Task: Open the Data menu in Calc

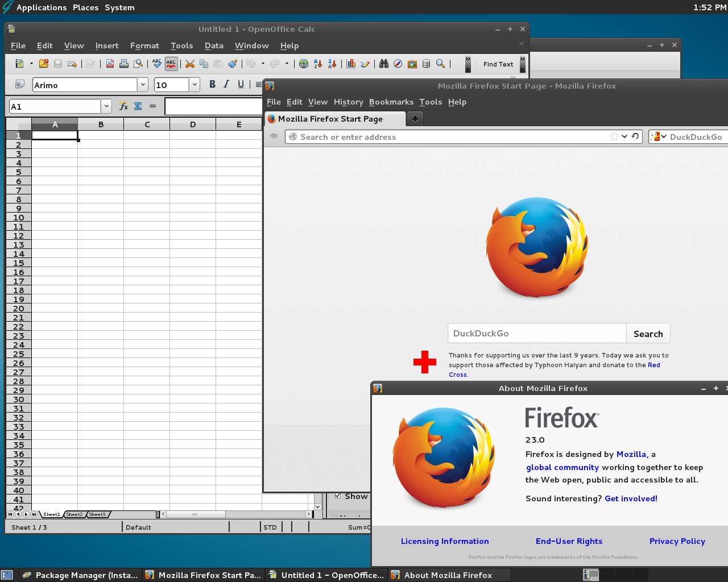Action: (214, 45)
